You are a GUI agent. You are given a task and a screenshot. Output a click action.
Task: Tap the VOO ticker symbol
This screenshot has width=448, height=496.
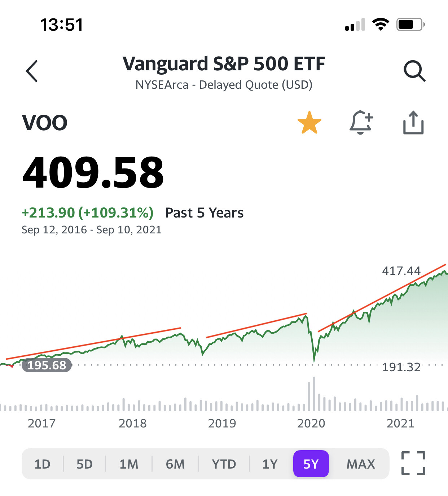point(45,123)
